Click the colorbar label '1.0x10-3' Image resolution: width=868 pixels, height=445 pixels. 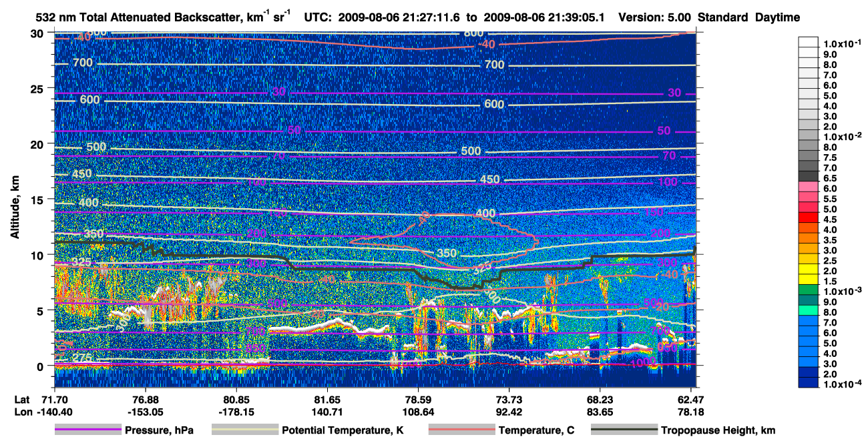click(841, 292)
